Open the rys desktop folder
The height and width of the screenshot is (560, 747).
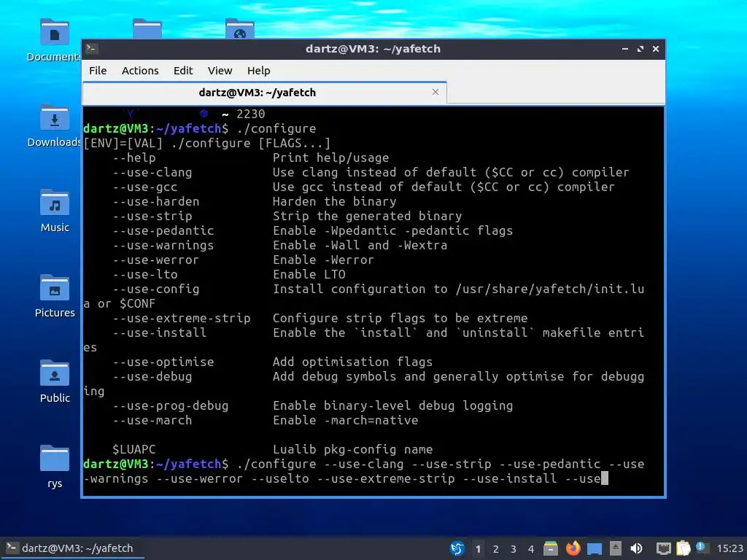[x=55, y=467]
